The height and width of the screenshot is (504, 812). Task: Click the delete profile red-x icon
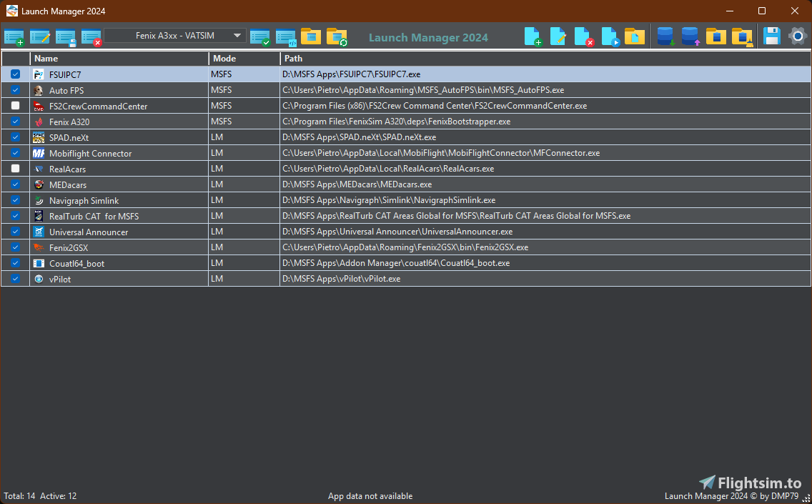pos(91,37)
